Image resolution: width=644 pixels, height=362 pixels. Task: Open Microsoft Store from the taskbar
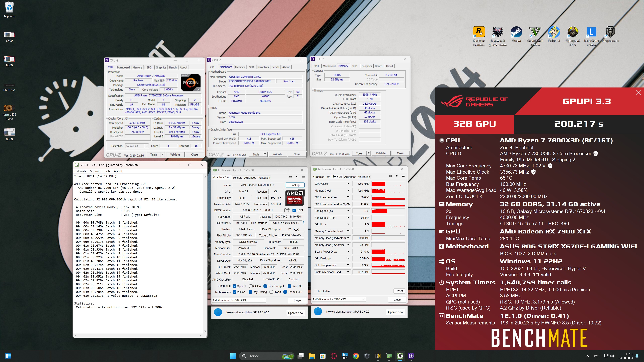click(x=323, y=356)
